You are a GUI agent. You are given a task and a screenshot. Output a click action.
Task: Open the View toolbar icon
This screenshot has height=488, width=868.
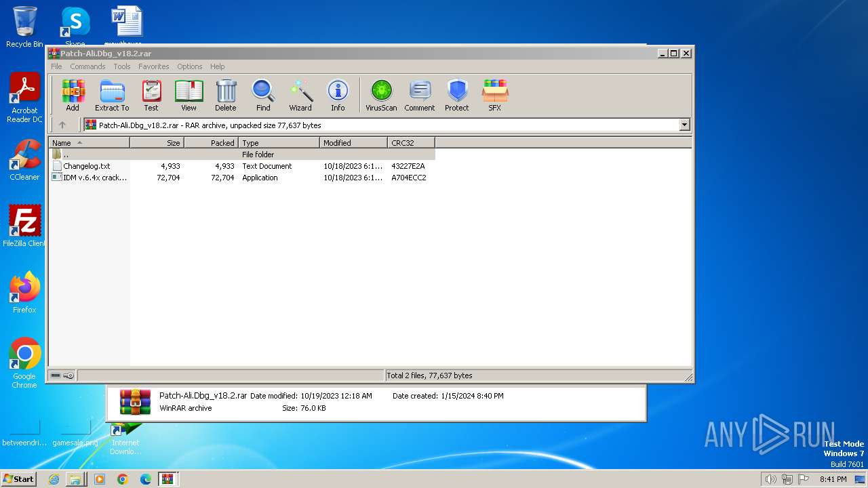(x=189, y=96)
